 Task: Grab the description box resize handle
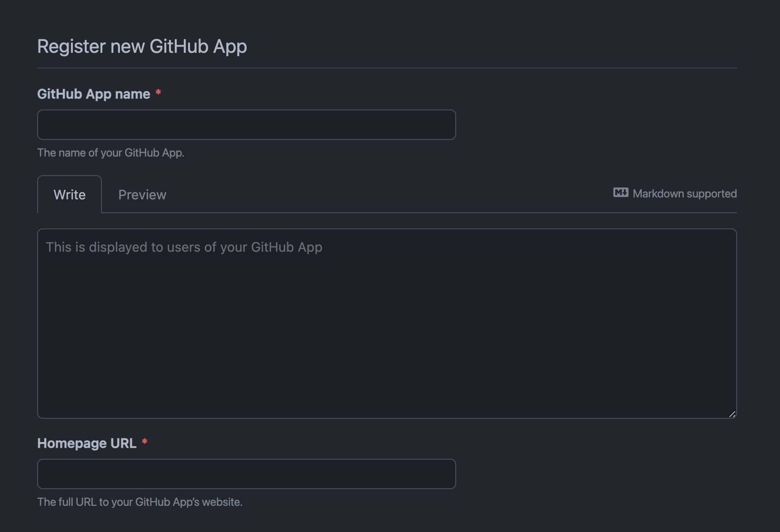(732, 414)
